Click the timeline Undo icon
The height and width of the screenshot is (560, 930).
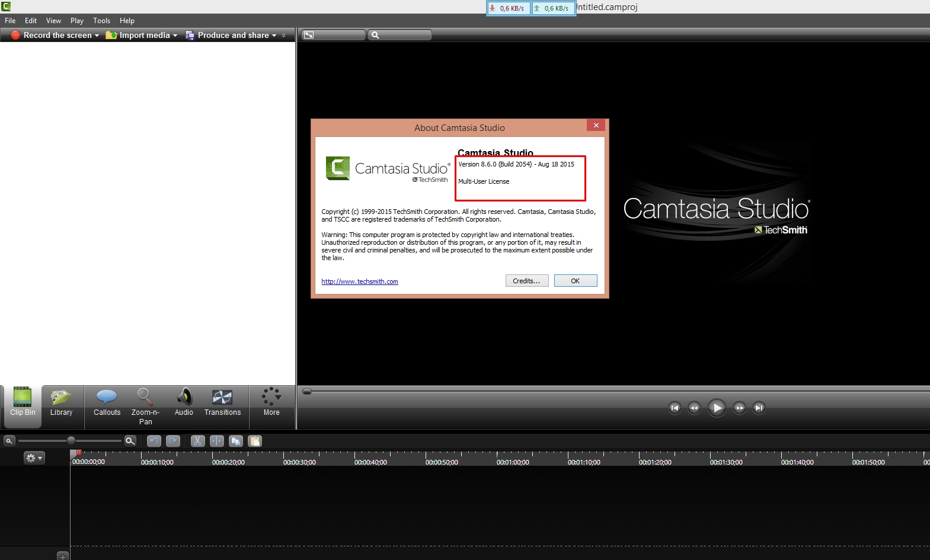point(154,441)
